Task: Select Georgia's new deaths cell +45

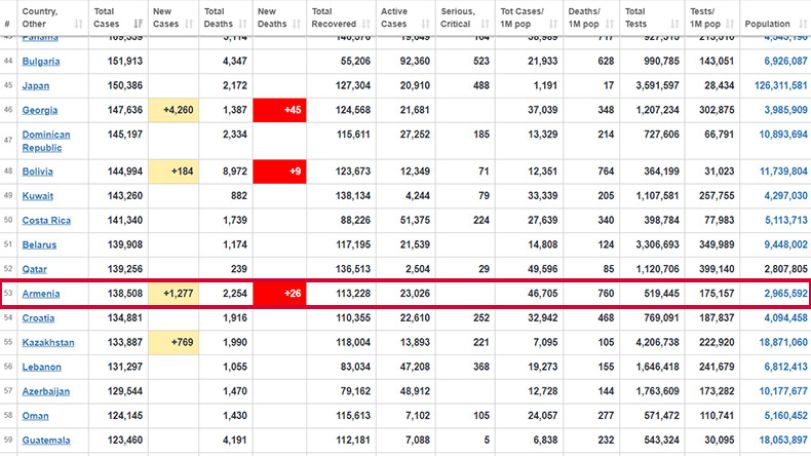Action: (279, 110)
